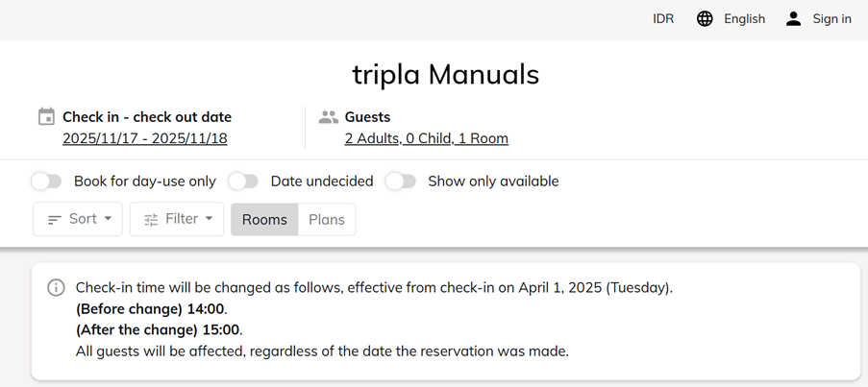
Task: Click the info icon in notice box
Action: pos(57,288)
